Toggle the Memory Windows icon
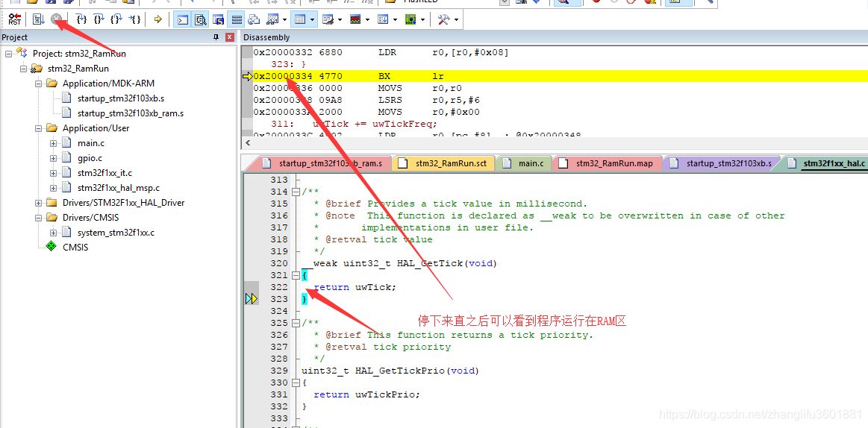 click(x=299, y=20)
